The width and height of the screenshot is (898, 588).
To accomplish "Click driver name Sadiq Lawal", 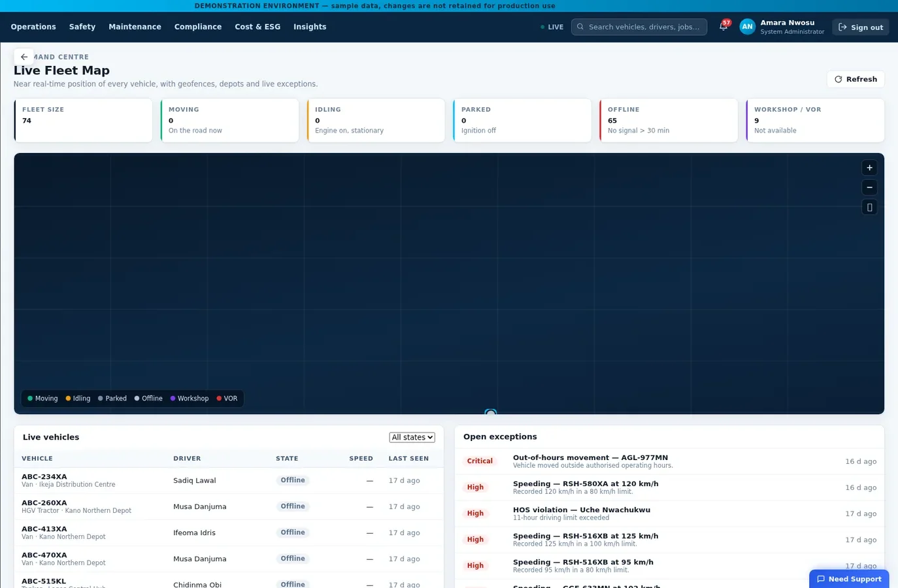I will click(x=195, y=480).
